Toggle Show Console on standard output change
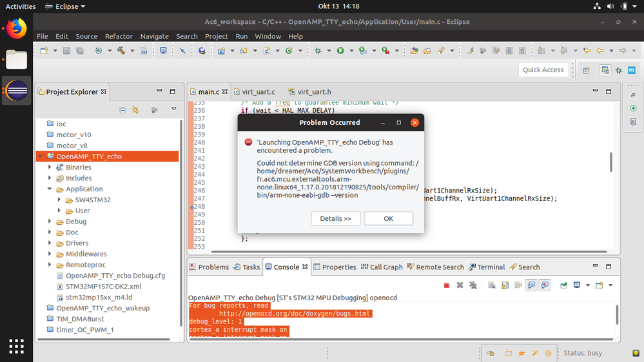The height and width of the screenshot is (362, 644). point(531,285)
